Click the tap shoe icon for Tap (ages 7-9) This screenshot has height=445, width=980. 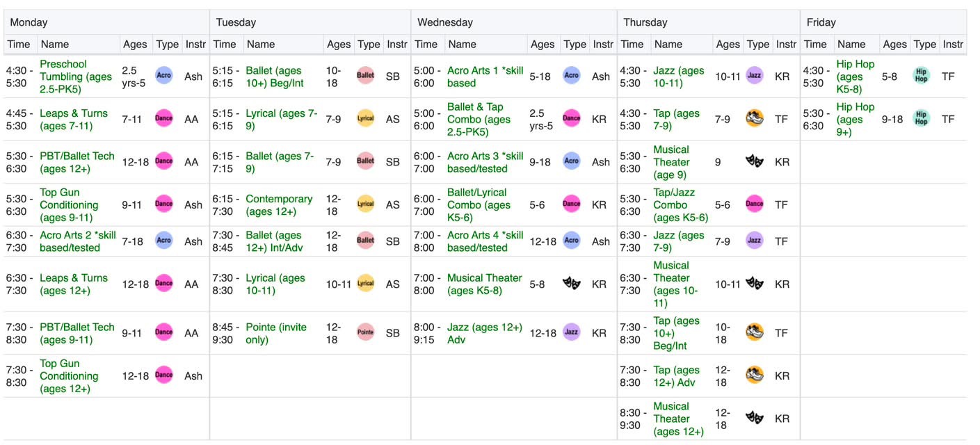tap(755, 119)
